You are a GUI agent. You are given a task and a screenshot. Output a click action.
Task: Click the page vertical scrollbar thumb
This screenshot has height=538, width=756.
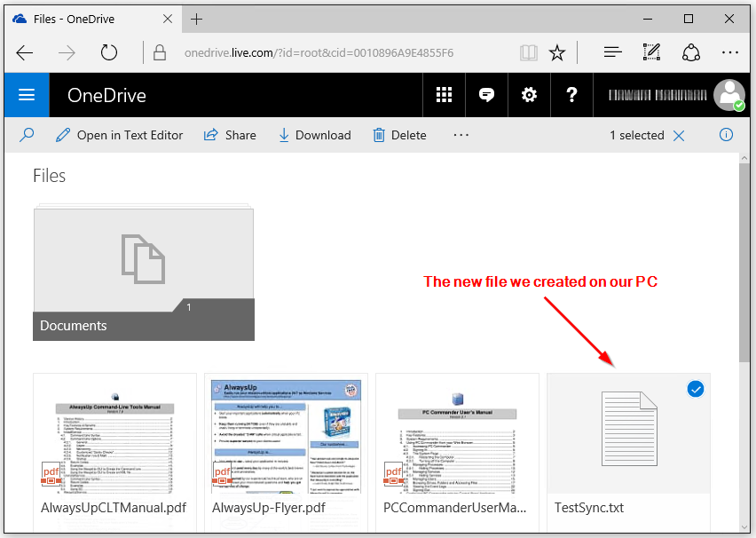[744, 263]
